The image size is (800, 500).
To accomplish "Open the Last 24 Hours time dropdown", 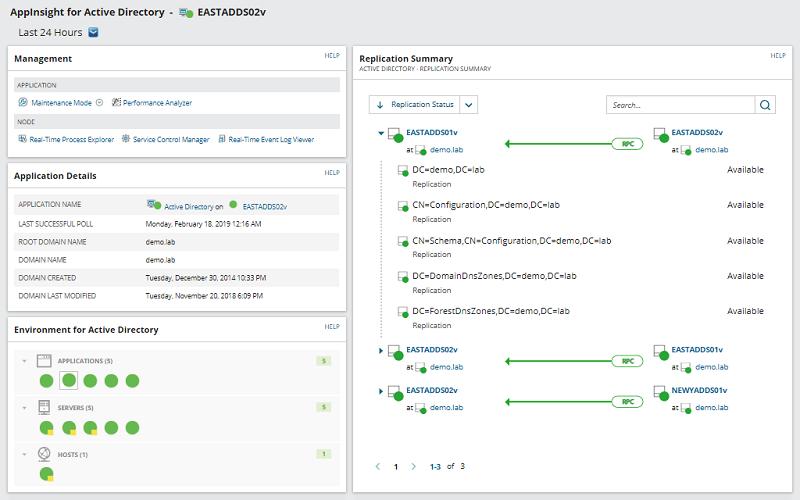I will pyautogui.click(x=93, y=32).
